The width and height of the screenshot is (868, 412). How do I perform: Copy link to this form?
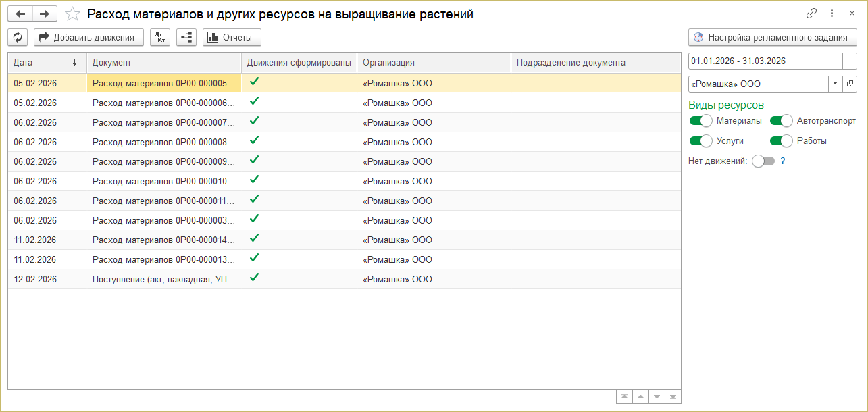(x=811, y=14)
